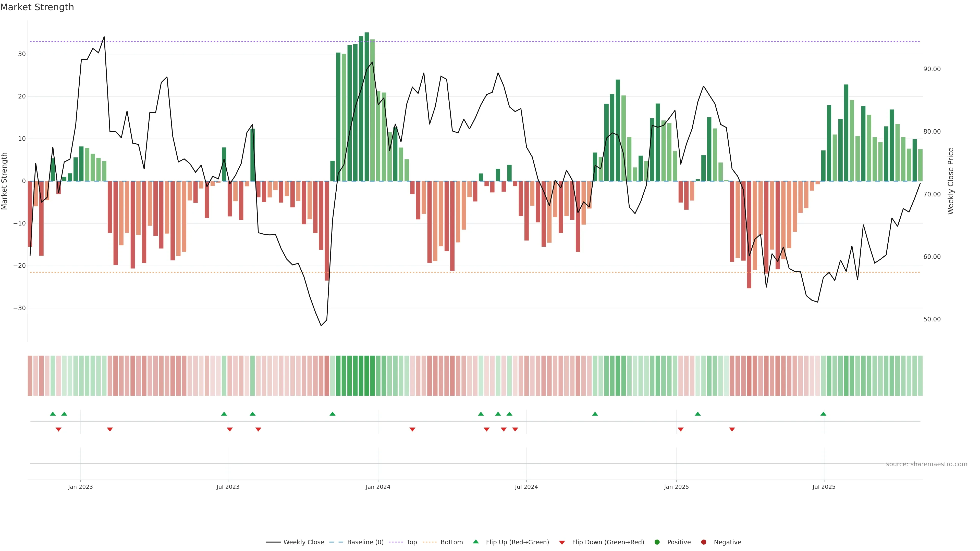The image size is (980, 551).
Task: Click the Weekly Close Price axis title
Action: tap(951, 181)
